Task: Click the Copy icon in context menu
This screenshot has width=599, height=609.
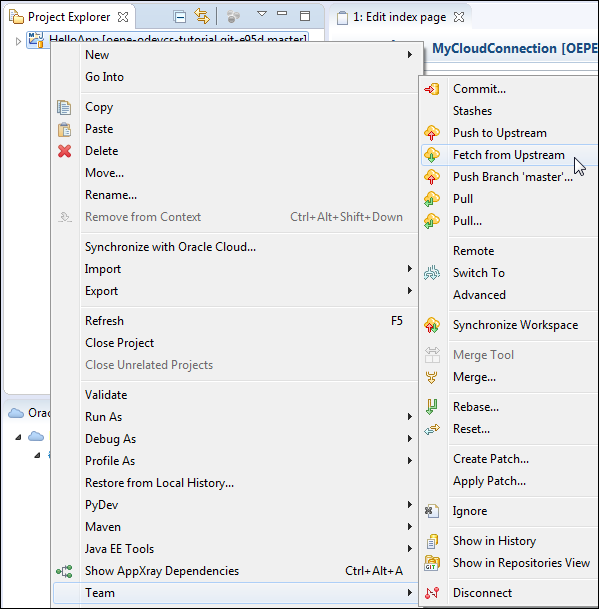Action: pos(64,107)
